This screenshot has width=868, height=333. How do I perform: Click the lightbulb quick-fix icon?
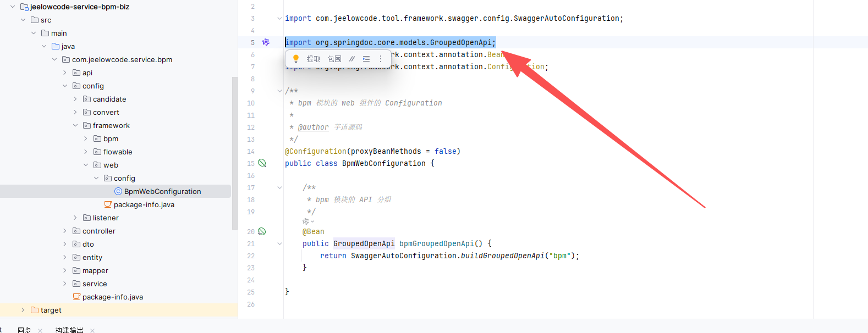[x=296, y=59]
